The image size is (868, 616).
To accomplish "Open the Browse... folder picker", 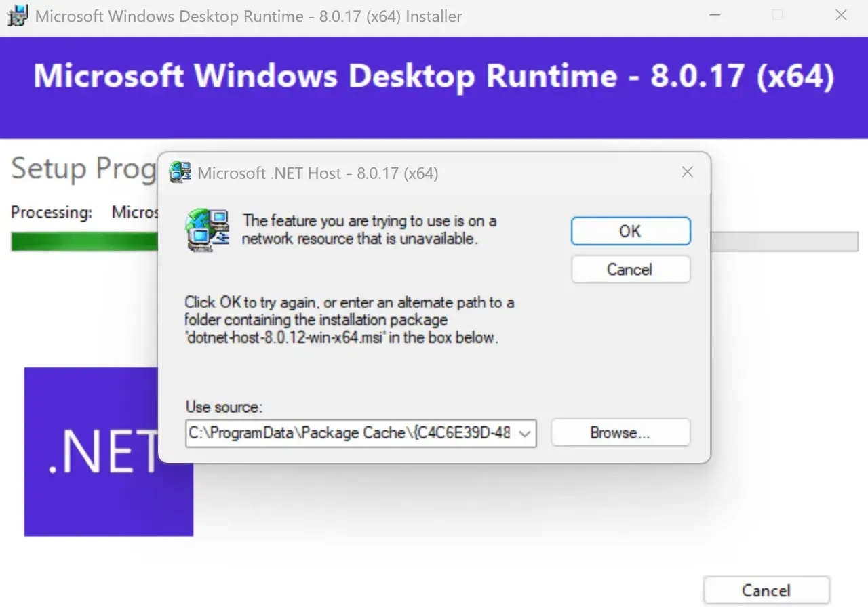I will (620, 433).
